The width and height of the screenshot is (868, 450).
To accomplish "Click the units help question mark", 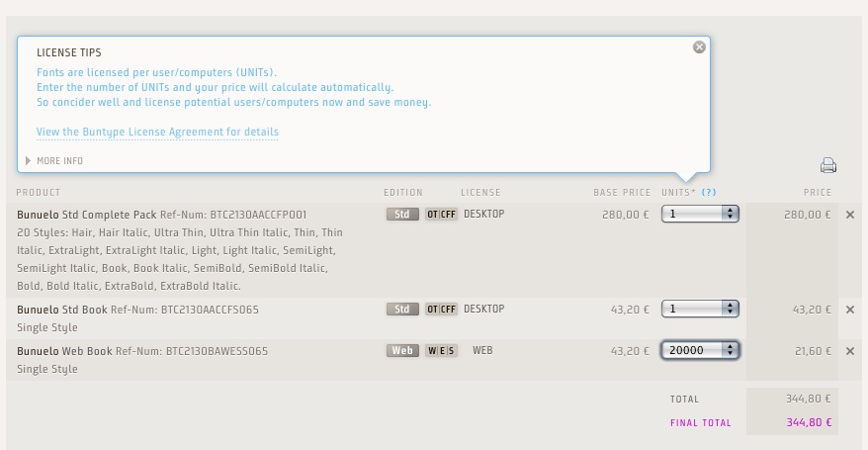I will 709,193.
